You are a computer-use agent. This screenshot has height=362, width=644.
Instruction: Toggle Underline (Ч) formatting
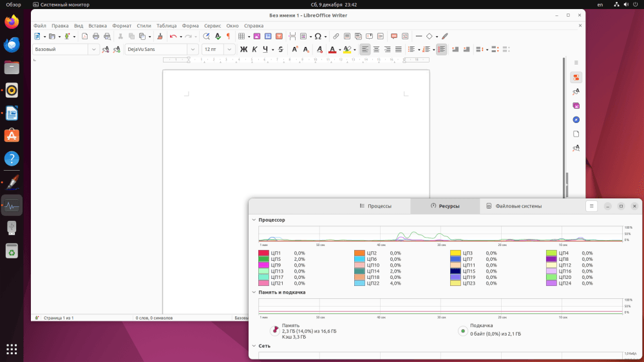click(x=265, y=50)
